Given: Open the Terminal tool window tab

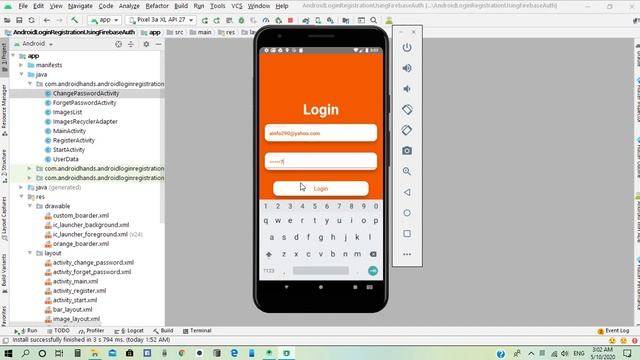Looking at the screenshot, I should pos(197,331).
